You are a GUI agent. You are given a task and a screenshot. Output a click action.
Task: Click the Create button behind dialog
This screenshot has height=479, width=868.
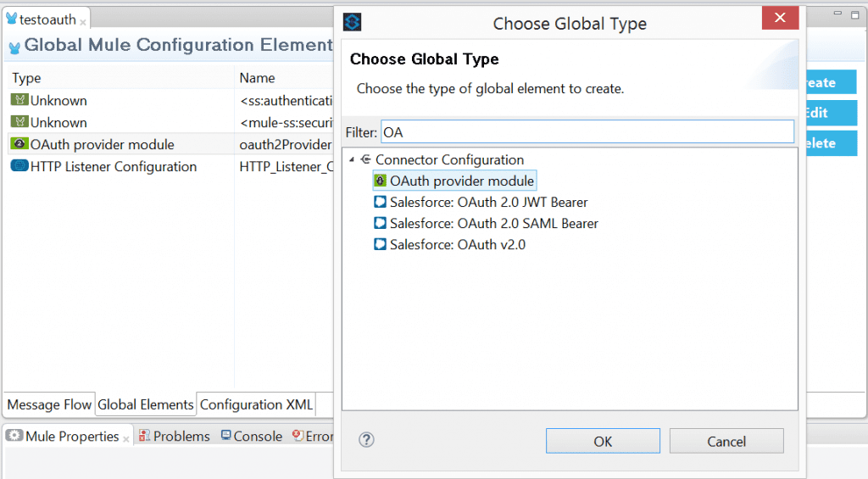831,82
